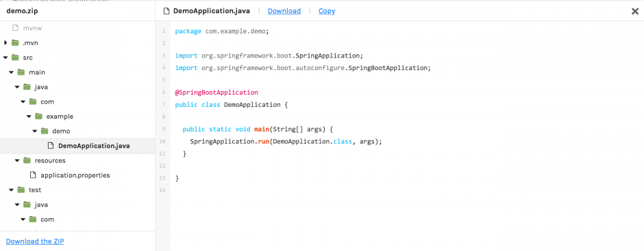This screenshot has width=644, height=251.
Task: Open the mvnw file
Action: point(33,28)
